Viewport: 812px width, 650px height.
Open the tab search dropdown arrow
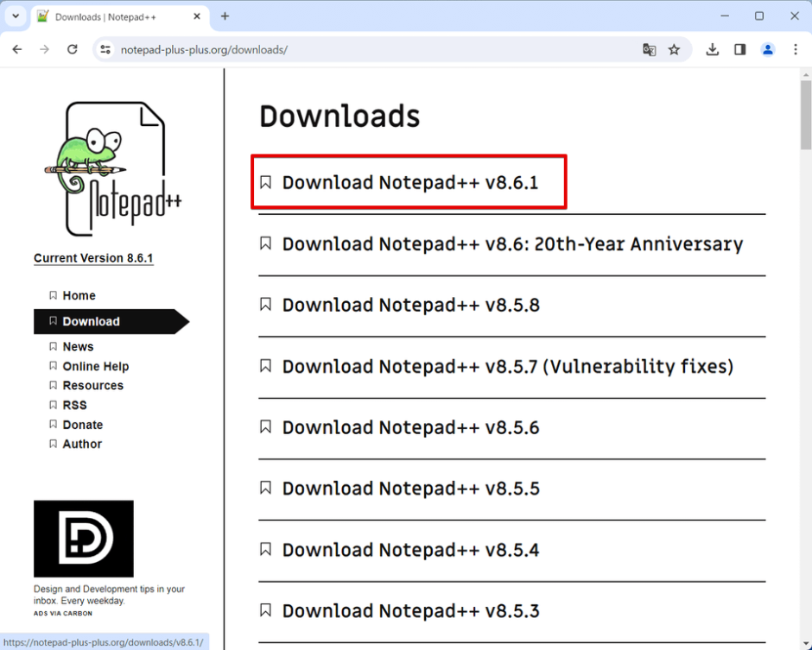[x=16, y=16]
